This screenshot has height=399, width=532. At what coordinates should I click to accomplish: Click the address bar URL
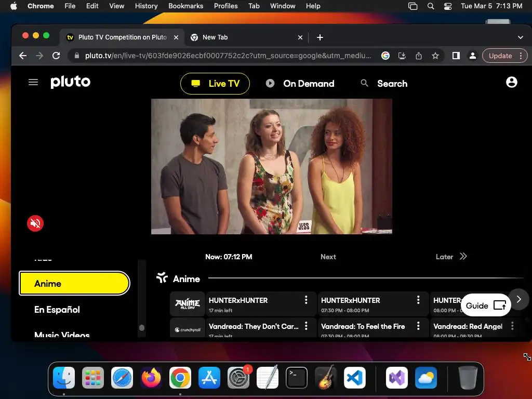point(228,56)
